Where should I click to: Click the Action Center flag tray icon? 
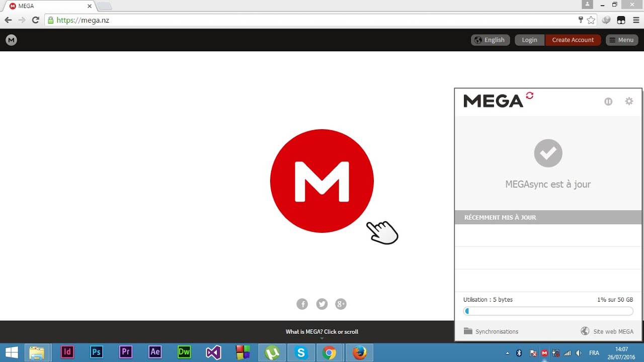pos(533,353)
